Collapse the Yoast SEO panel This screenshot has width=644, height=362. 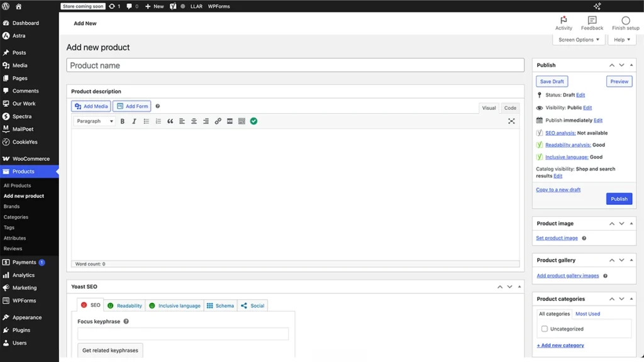(x=519, y=287)
